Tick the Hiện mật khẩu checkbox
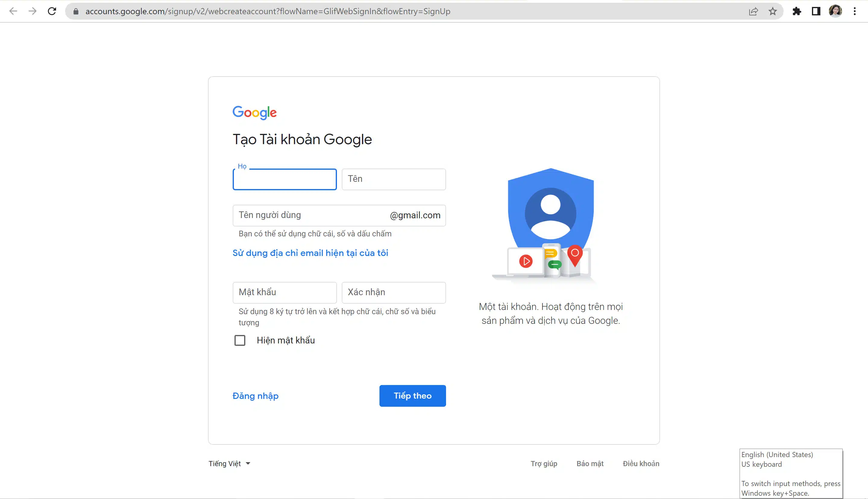The height and width of the screenshot is (499, 868). [x=240, y=340]
